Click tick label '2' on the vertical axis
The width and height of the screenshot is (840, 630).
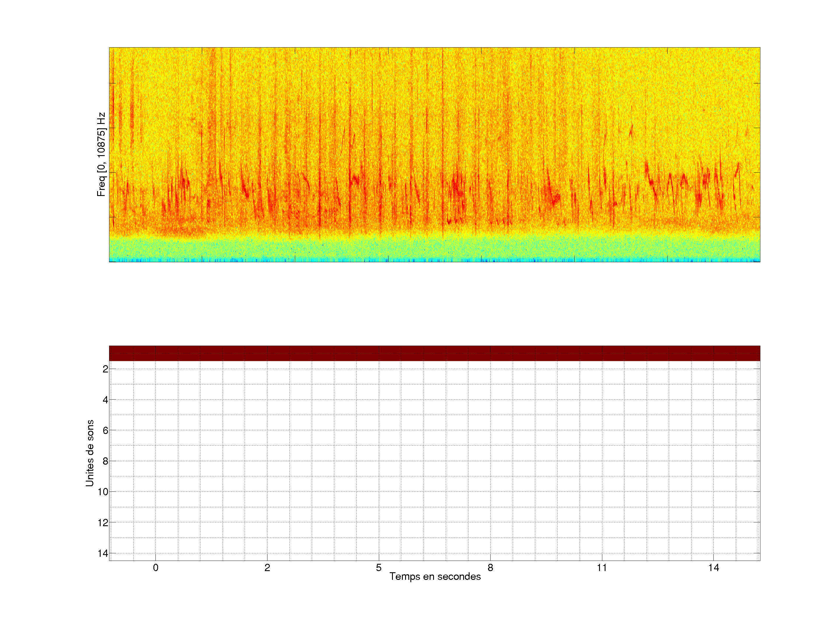[x=105, y=369]
